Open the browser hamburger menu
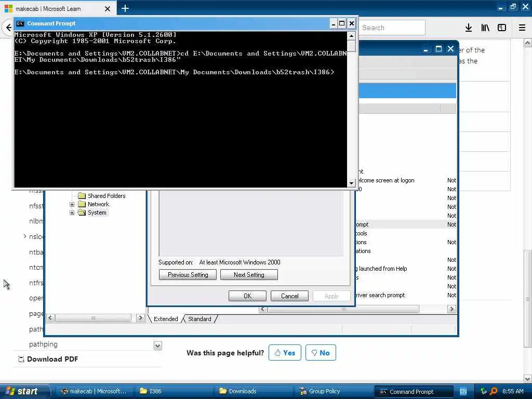Image resolution: width=532 pixels, height=399 pixels. click(x=522, y=28)
